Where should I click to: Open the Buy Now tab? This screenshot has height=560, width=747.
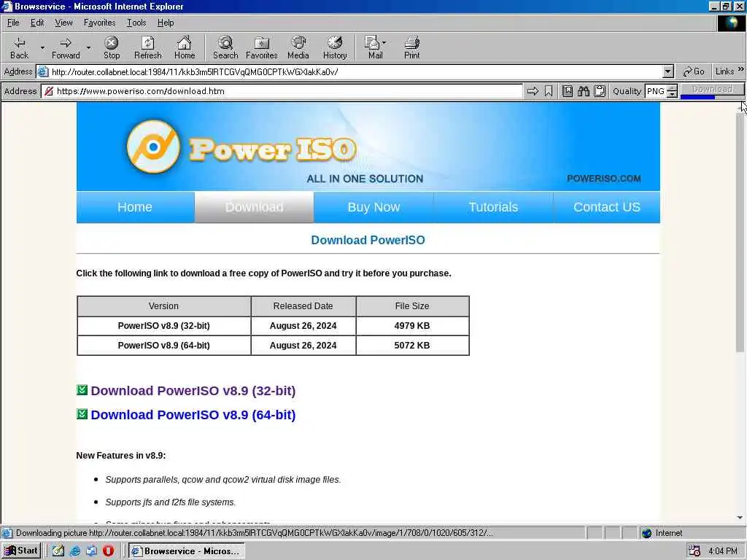coord(373,207)
